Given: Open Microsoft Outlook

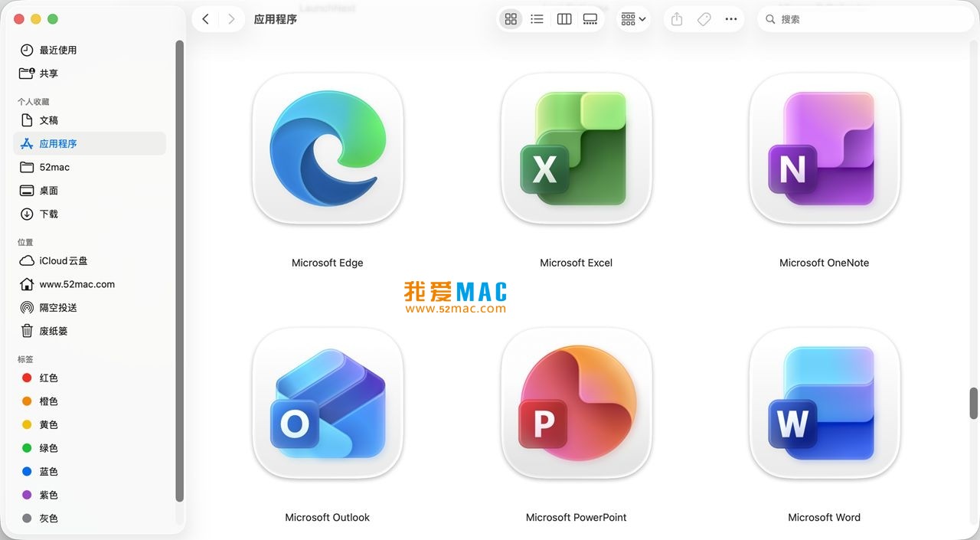Looking at the screenshot, I should pyautogui.click(x=327, y=404).
